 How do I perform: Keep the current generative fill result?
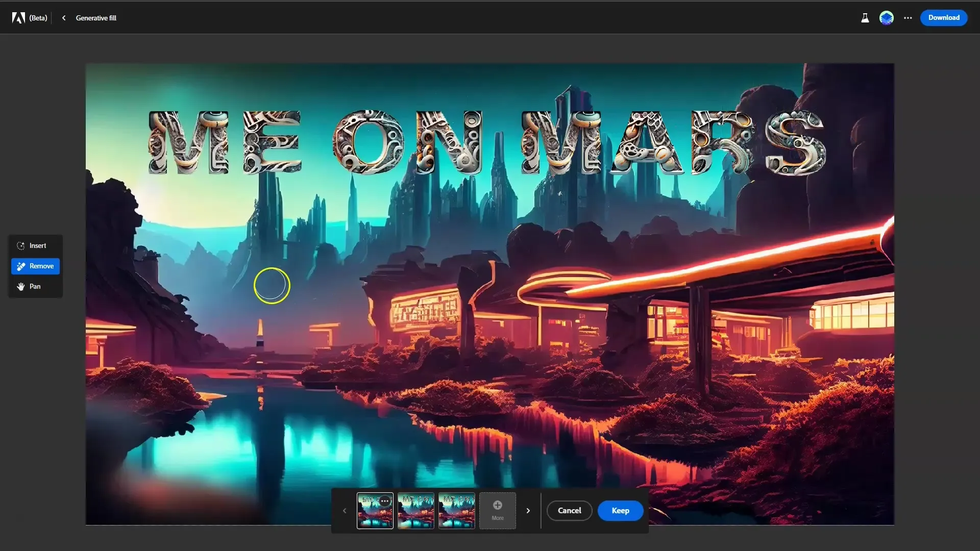620,510
